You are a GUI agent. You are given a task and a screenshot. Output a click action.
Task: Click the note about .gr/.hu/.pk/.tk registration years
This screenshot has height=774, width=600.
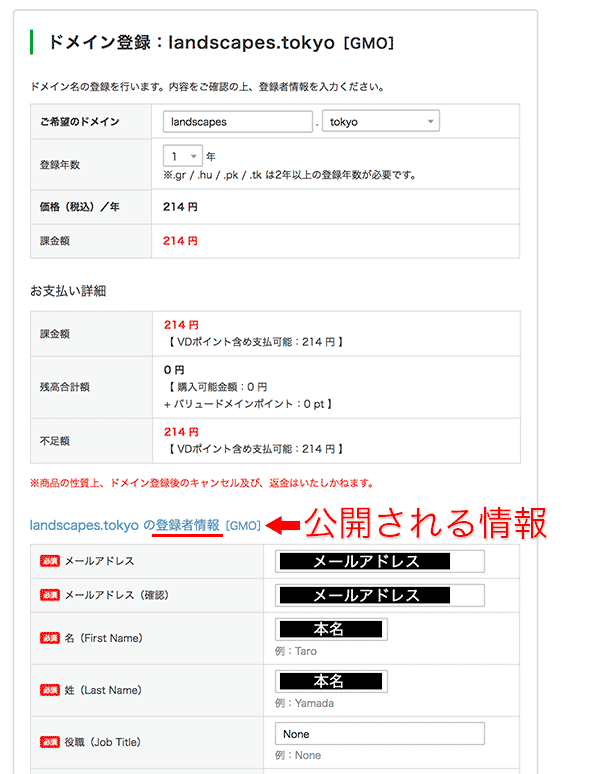(x=290, y=175)
